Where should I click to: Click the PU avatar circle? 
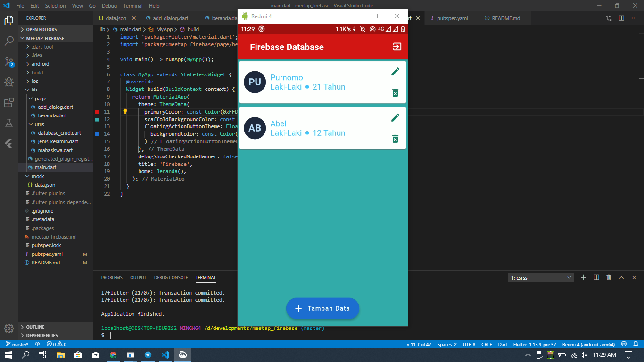pos(255,82)
